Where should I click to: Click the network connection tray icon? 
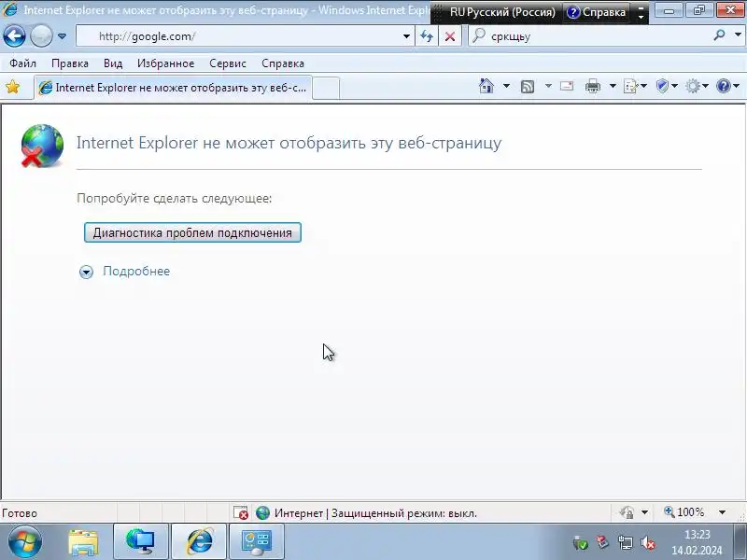tap(625, 543)
